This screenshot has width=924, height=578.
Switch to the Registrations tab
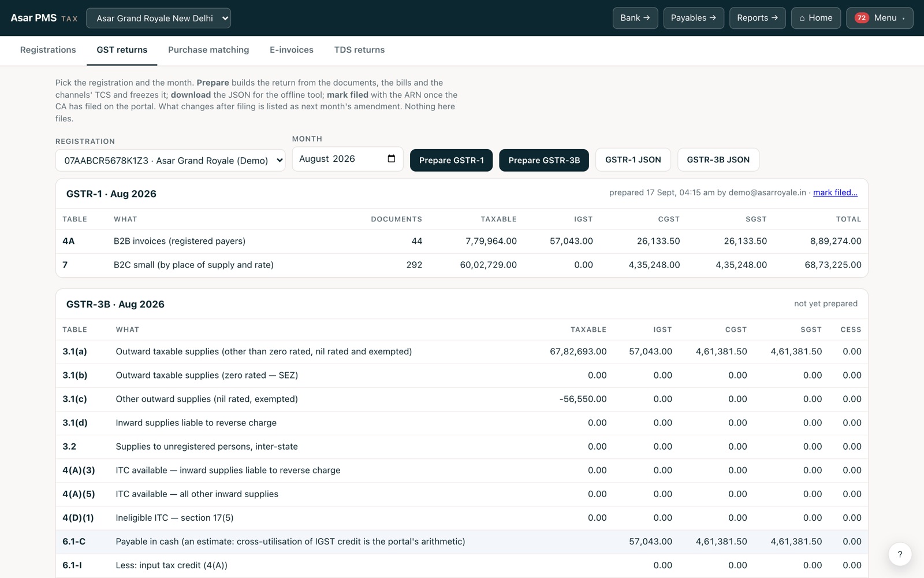click(x=48, y=50)
